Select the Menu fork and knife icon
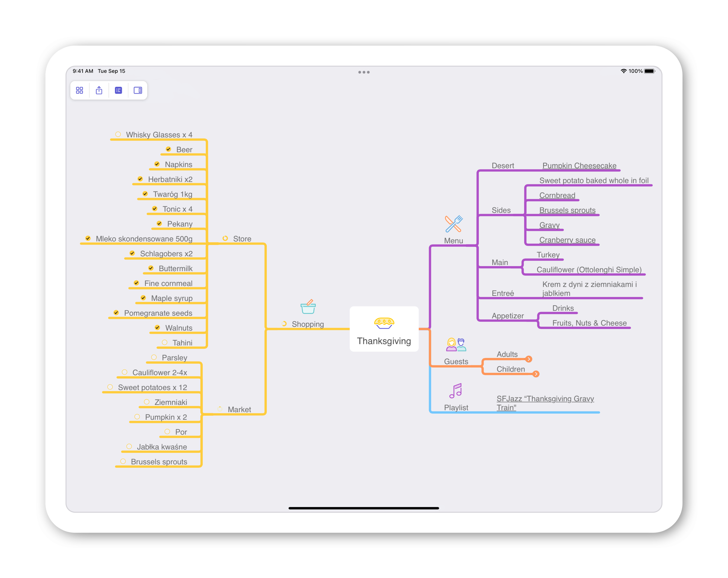 click(454, 224)
